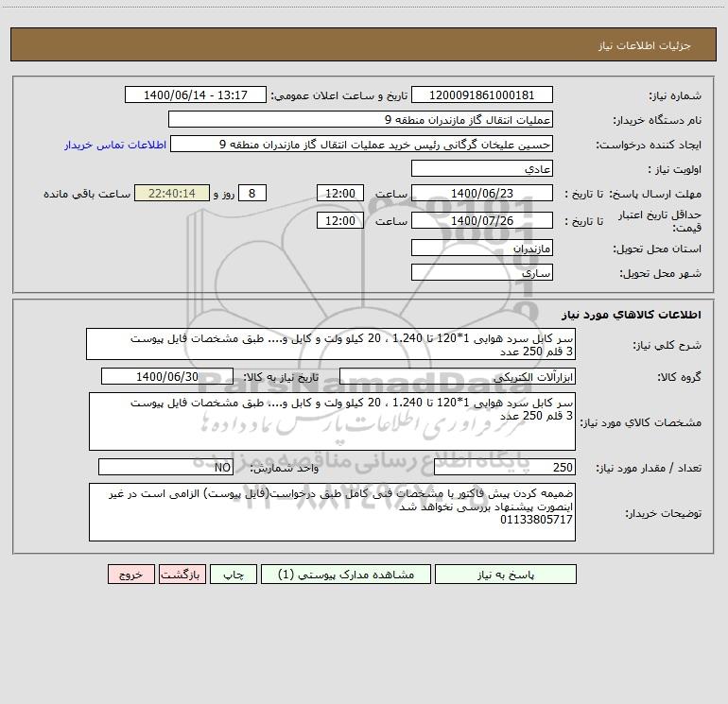The width and height of the screenshot is (728, 704).
Task: Click the نام دستگاه خریدار label
Action: 657,120
